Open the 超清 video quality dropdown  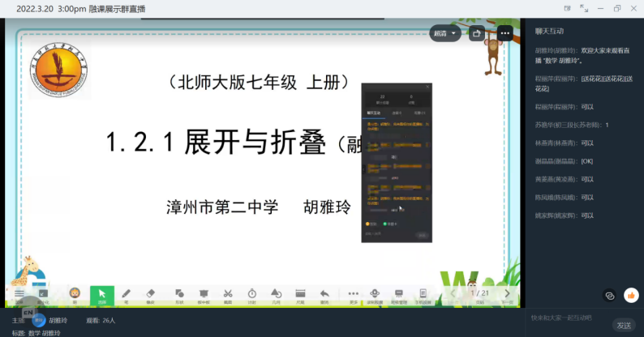coord(445,34)
